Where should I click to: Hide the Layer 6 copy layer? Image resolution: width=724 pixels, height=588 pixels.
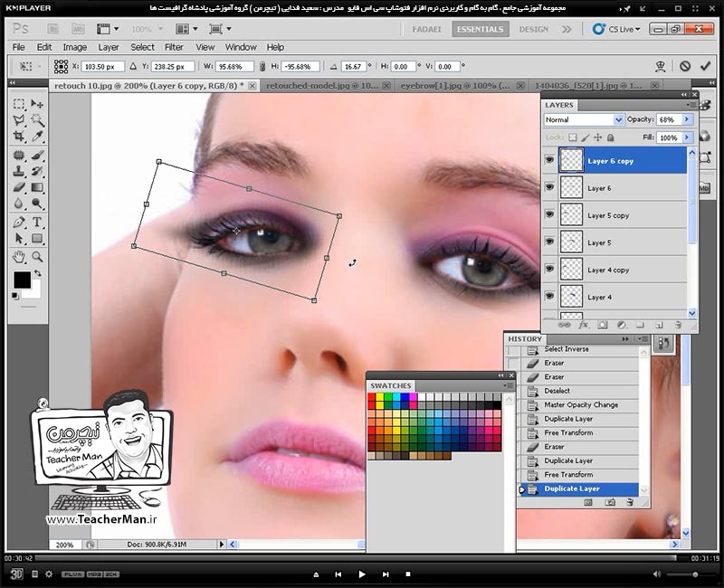tap(549, 160)
